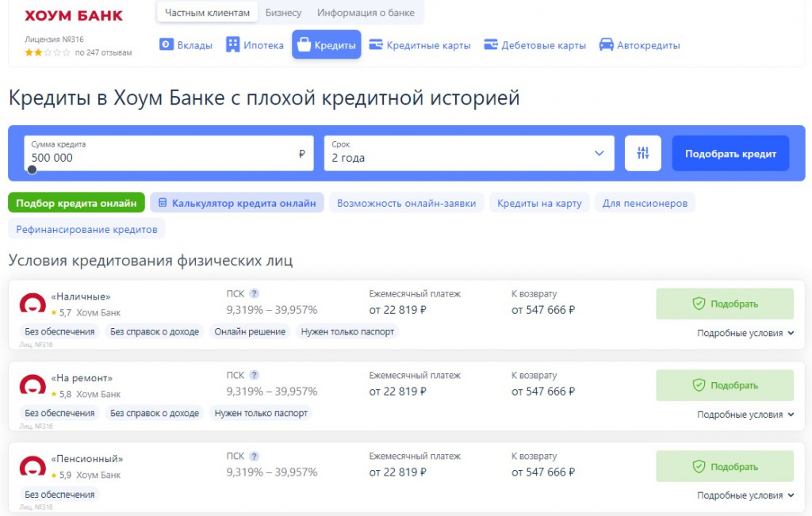812x516 pixels.
Task: Go to the Ипотека section
Action: [255, 45]
